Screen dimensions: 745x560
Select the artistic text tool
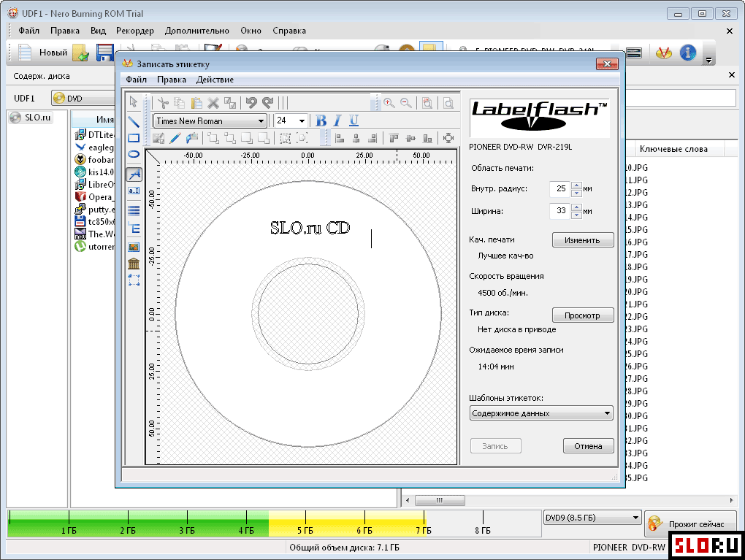click(134, 174)
